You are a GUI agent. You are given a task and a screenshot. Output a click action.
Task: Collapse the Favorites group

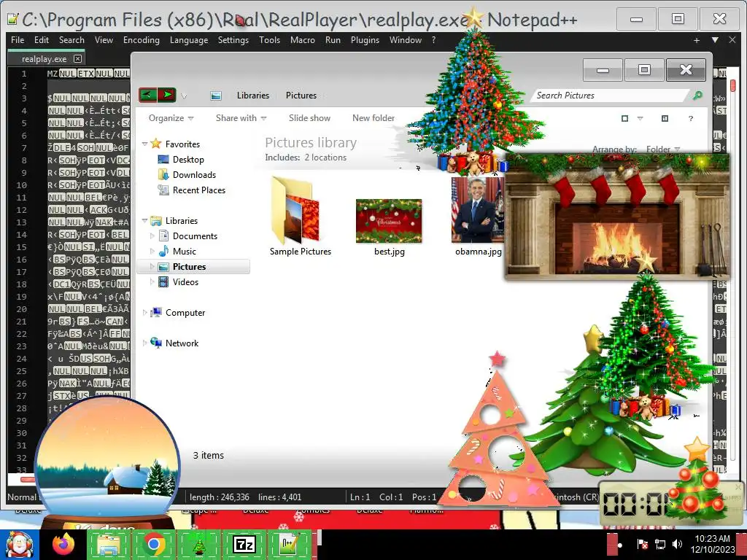[145, 144]
